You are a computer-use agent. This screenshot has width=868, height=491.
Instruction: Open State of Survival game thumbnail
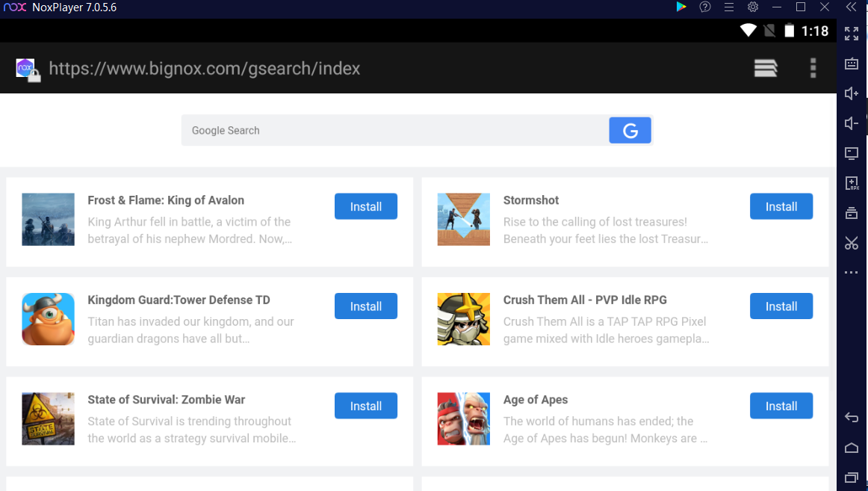pos(48,419)
